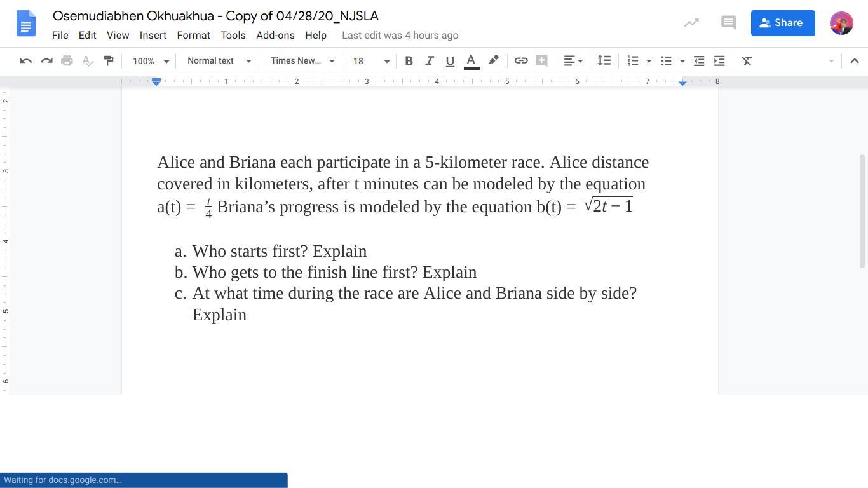Open the Add-ons menu
The height and width of the screenshot is (488, 868).
coord(275,36)
